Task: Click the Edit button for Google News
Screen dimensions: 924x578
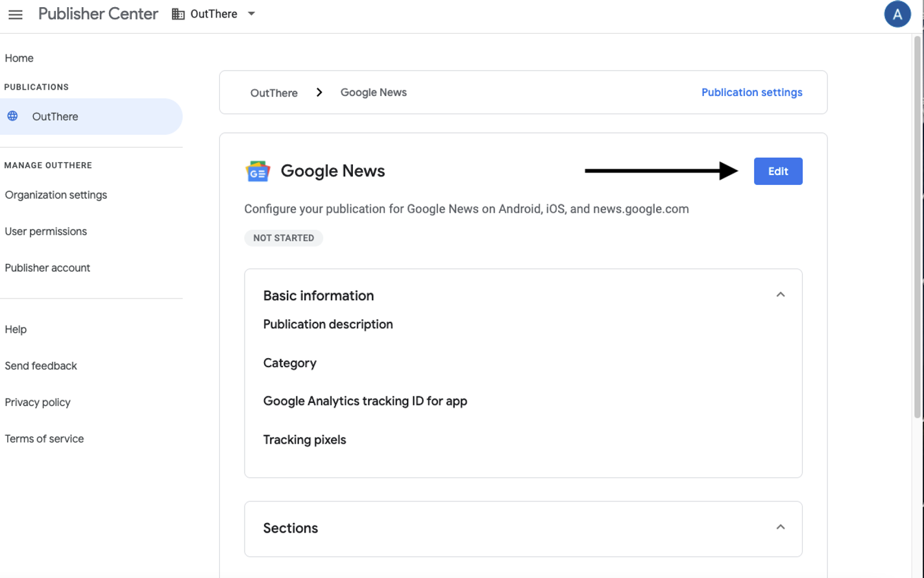Action: point(777,171)
